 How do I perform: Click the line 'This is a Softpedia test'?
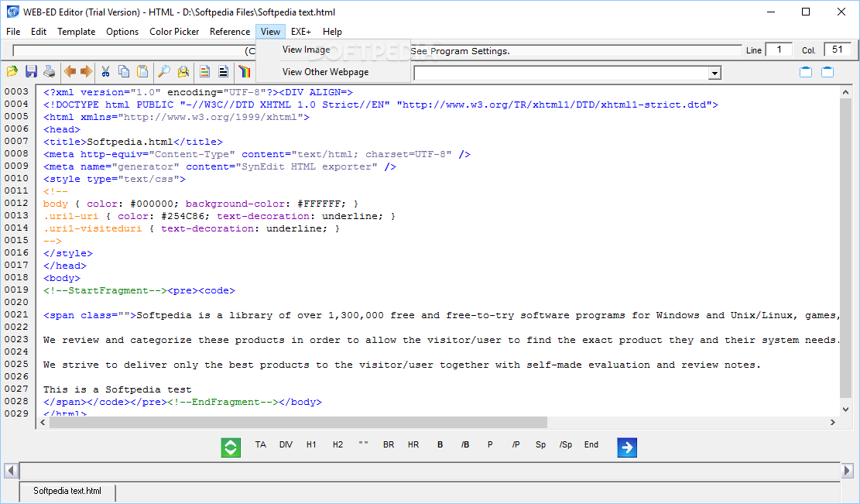click(x=118, y=390)
